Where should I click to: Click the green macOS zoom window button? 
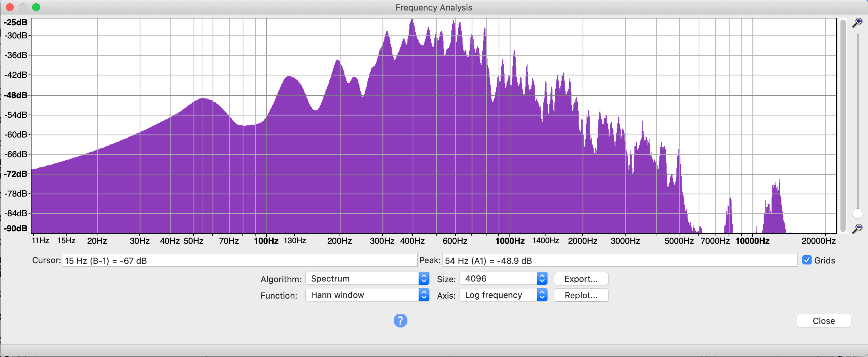[x=36, y=7]
